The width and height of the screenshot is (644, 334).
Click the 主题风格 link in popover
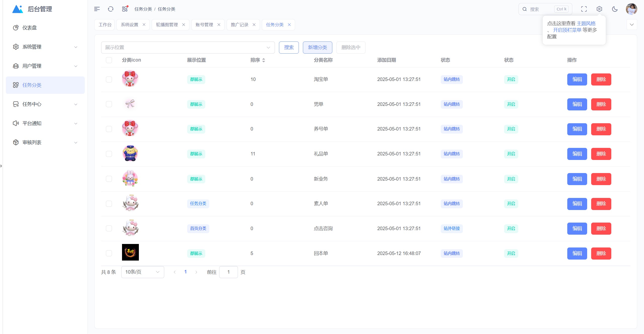coord(586,23)
